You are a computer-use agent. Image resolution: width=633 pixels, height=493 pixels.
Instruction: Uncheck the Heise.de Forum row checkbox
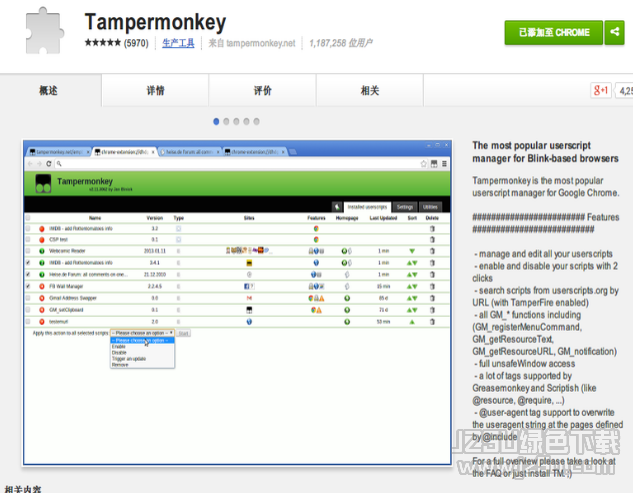click(28, 274)
